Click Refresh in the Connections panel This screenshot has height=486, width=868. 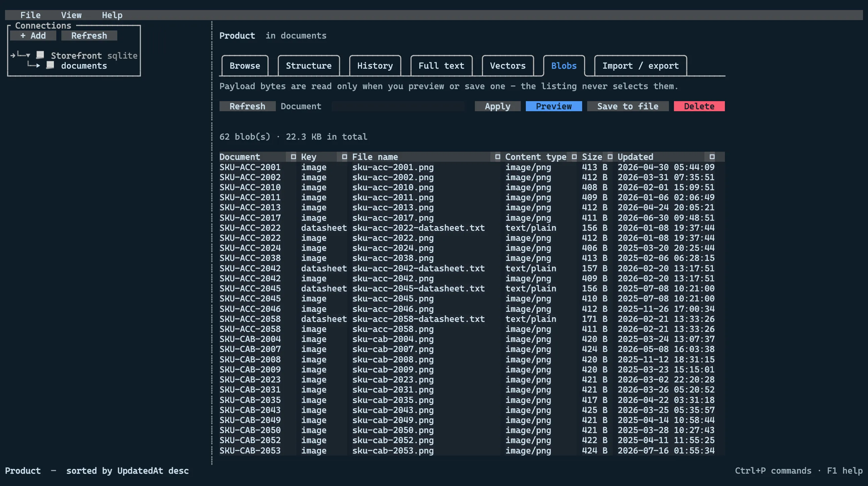pos(89,36)
